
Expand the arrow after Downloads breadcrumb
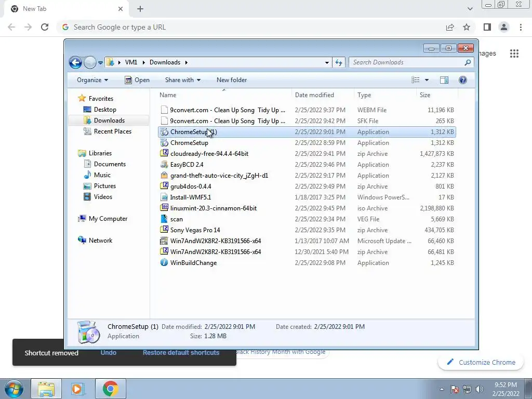(187, 63)
